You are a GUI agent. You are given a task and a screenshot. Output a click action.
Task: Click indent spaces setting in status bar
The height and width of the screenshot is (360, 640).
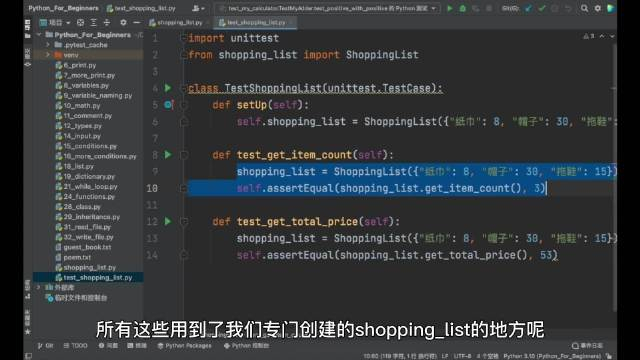[x=487, y=356]
